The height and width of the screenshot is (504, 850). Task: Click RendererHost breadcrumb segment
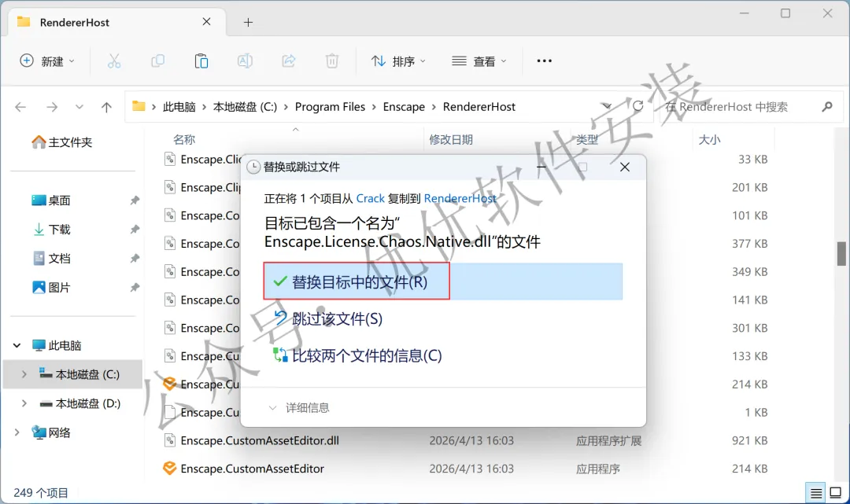479,107
